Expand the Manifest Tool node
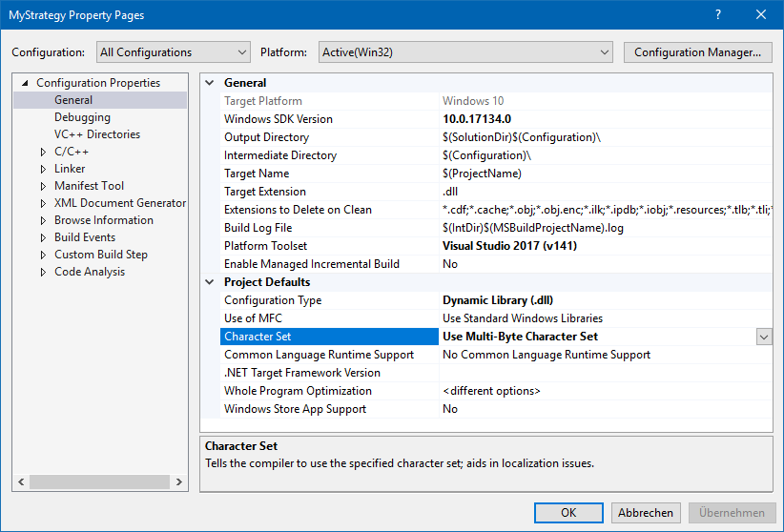 43,186
